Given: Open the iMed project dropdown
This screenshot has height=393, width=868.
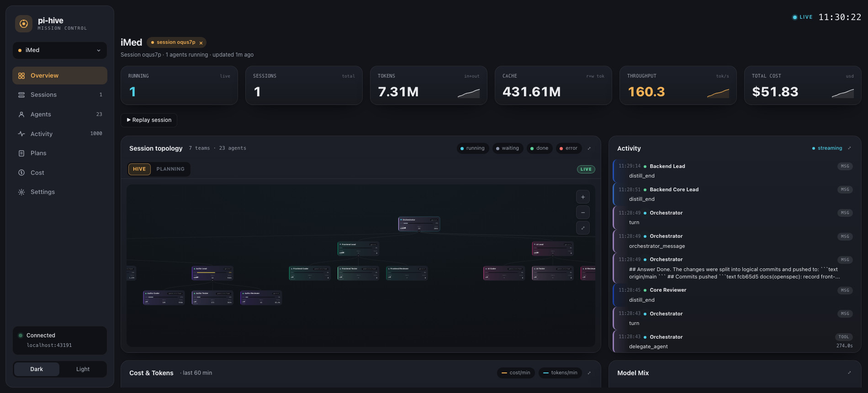Looking at the screenshot, I should pyautogui.click(x=60, y=50).
